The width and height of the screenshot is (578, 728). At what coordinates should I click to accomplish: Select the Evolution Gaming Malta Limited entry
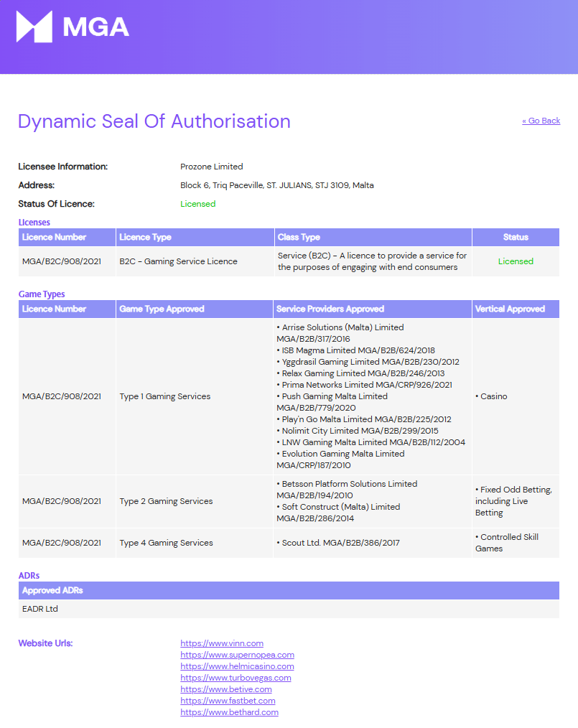(x=341, y=459)
